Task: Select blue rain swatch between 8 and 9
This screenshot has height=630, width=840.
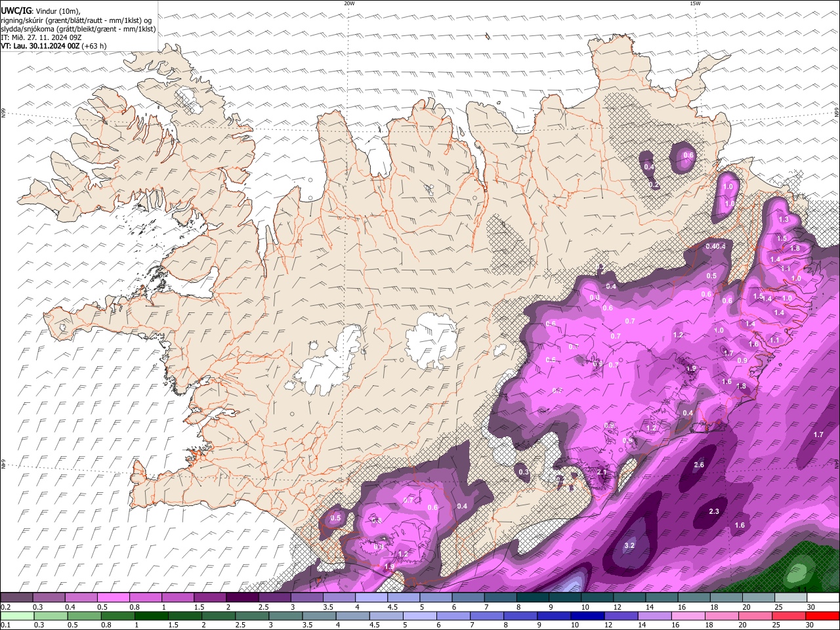Action: (x=521, y=616)
